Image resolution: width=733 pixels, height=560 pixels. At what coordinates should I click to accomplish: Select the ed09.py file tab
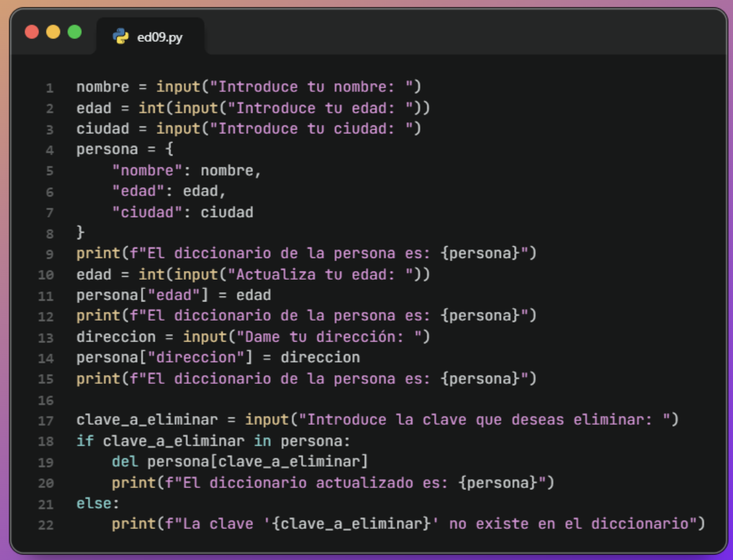point(151,37)
